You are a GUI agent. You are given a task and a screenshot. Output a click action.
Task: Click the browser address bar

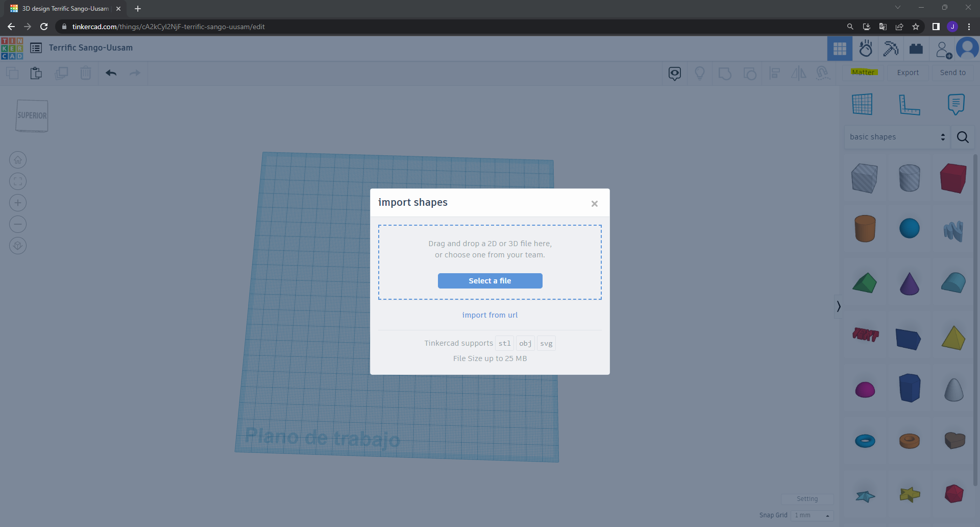tap(449, 27)
